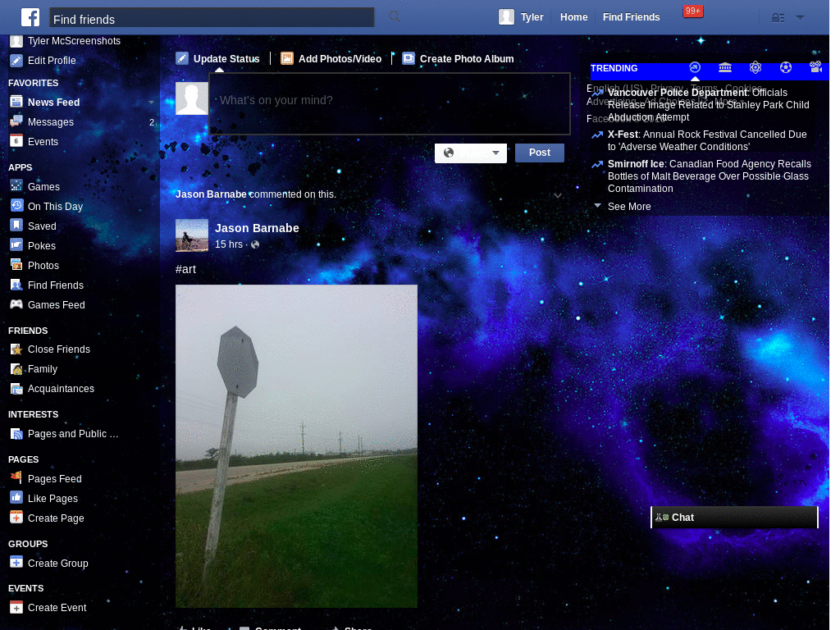Open Jason Barnabe's profile name on post

257,228
